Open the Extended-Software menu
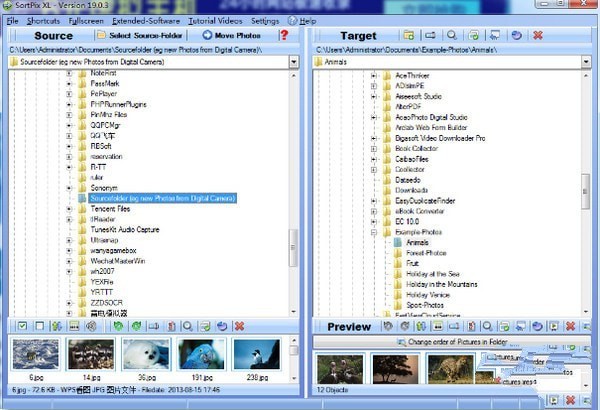Image resolution: width=600 pixels, height=410 pixels. (146, 21)
